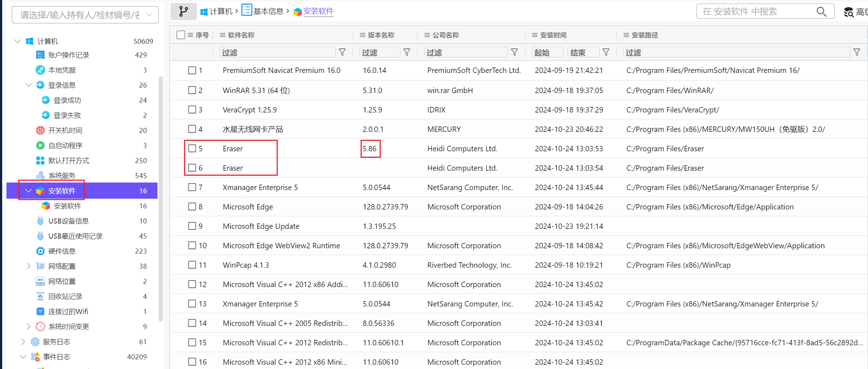Screen dimensions: 868x369
Task: Open the power on/off time (开关机时间) node
Action: tap(65, 130)
